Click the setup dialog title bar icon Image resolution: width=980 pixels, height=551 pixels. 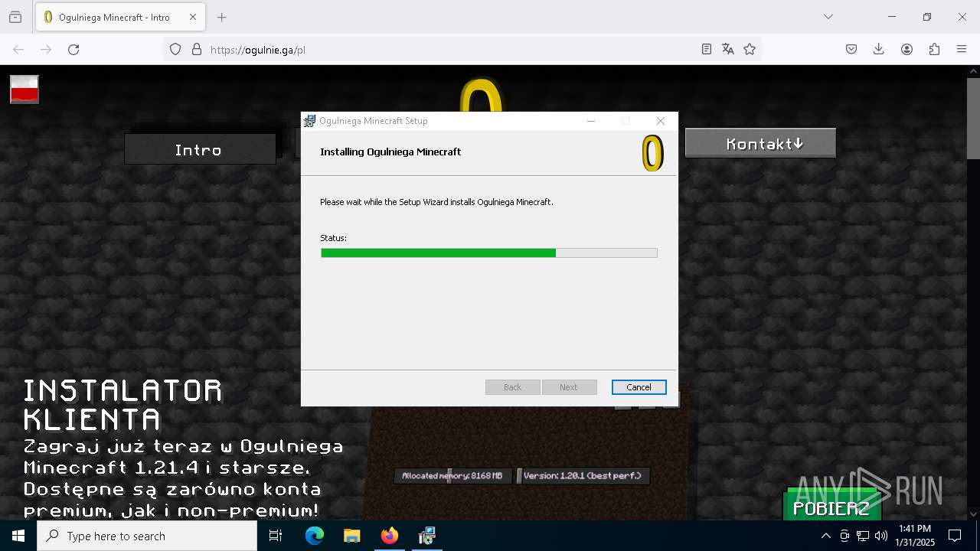point(309,121)
